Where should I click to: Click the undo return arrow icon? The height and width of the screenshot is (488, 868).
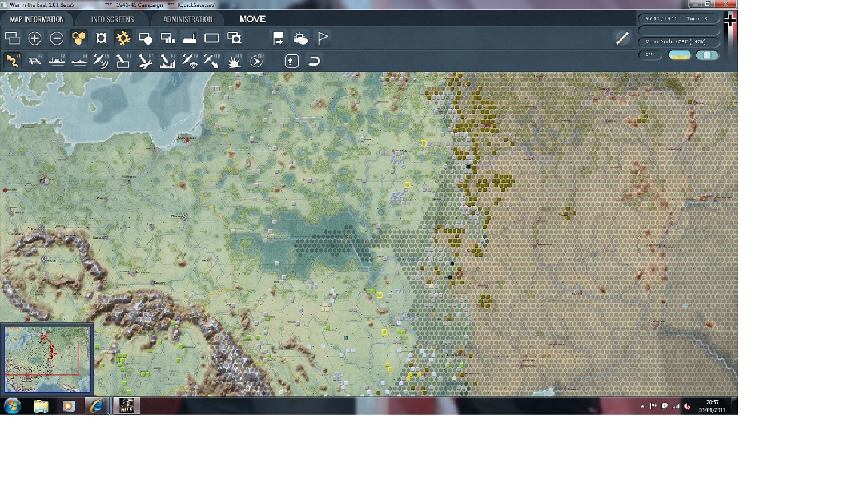(314, 61)
